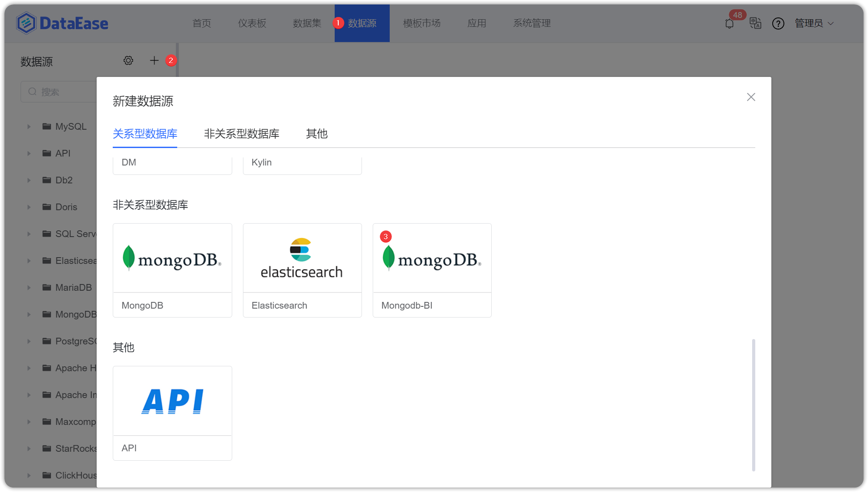
Task: Open 应用 in top navigation
Action: point(477,23)
